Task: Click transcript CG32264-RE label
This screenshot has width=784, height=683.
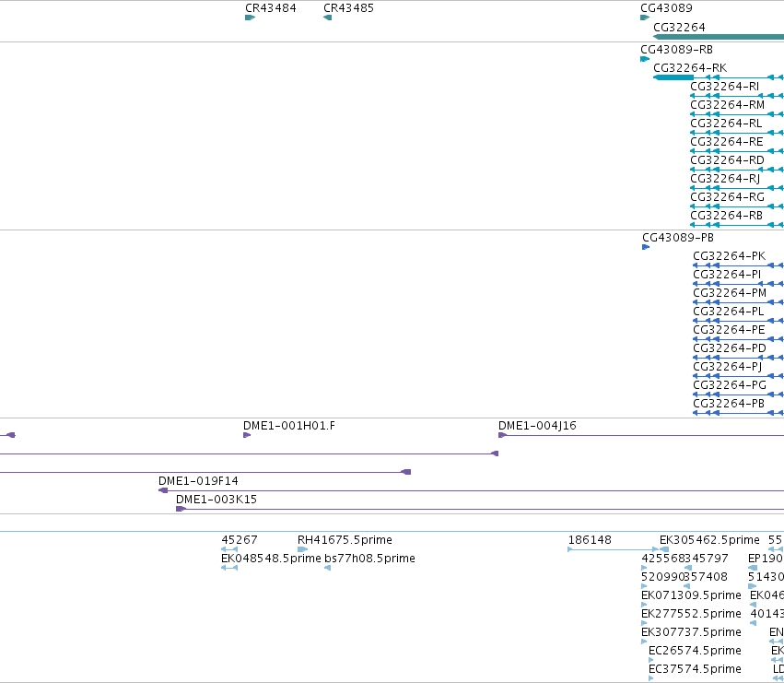Action: click(x=727, y=142)
